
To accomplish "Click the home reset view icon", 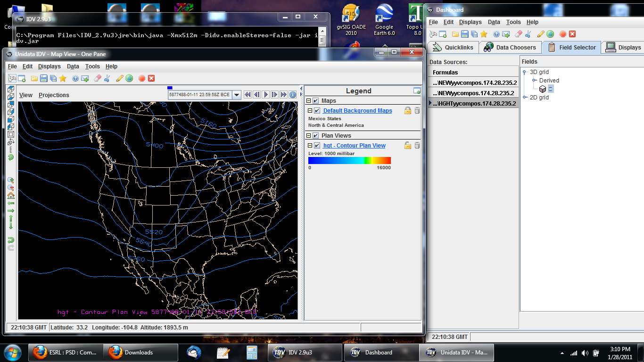I will [x=11, y=195].
